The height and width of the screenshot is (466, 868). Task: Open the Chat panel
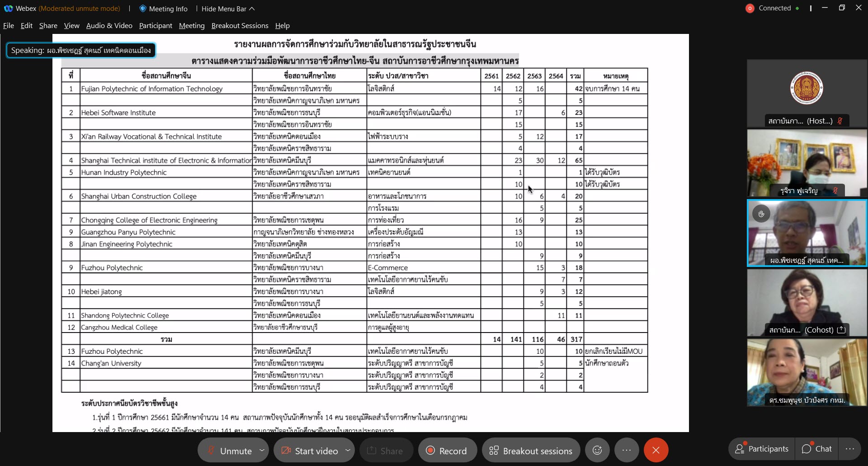pos(817,449)
